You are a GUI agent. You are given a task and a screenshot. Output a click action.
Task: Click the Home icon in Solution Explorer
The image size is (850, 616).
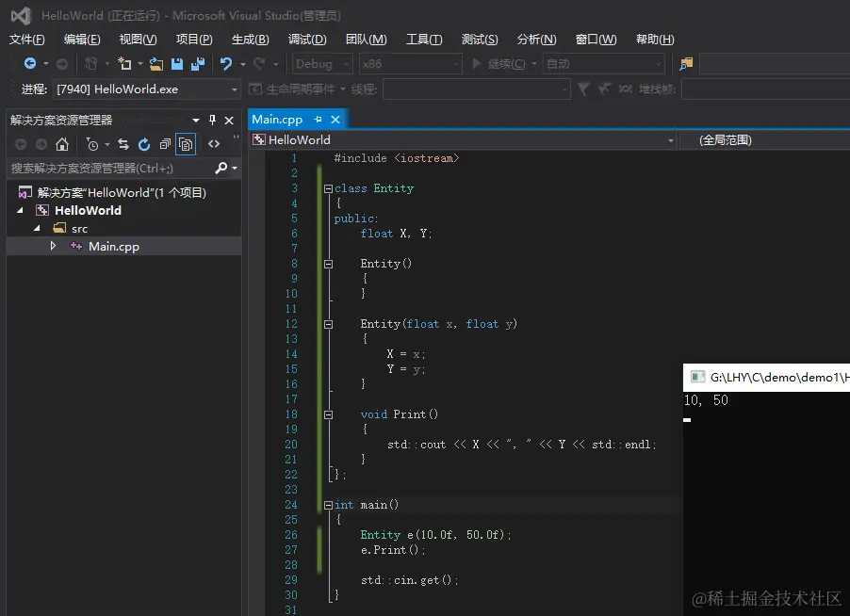[62, 144]
